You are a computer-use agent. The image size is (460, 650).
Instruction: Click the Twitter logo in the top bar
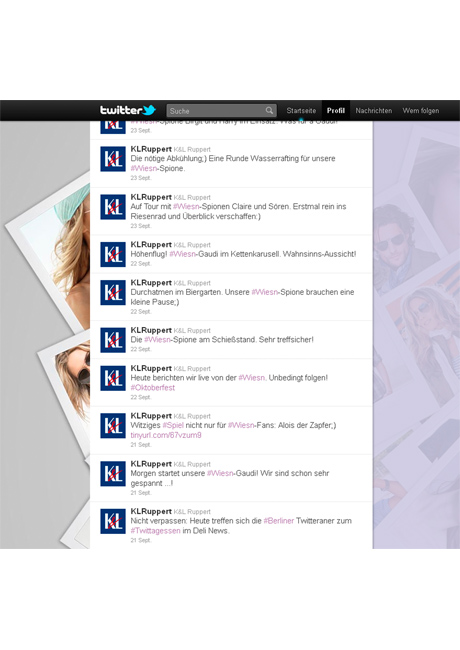[128, 110]
